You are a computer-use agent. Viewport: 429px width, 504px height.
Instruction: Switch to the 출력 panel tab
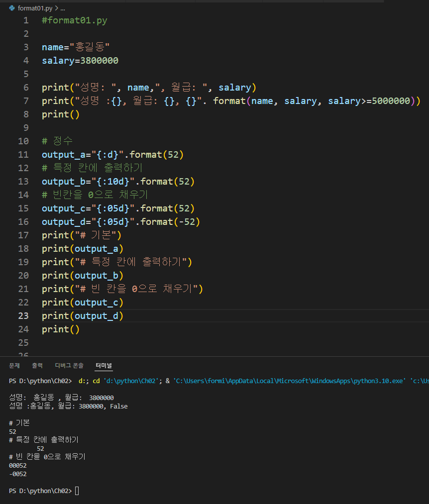coord(37,366)
